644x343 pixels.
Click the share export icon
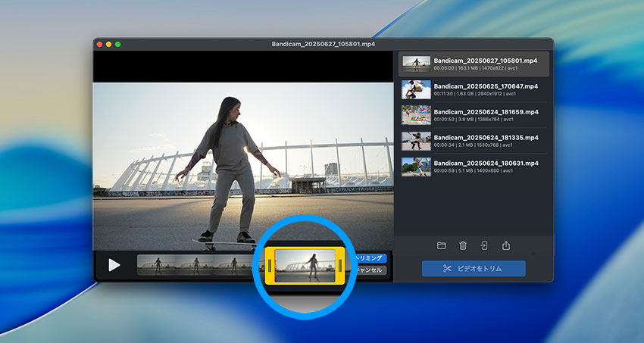(506, 245)
